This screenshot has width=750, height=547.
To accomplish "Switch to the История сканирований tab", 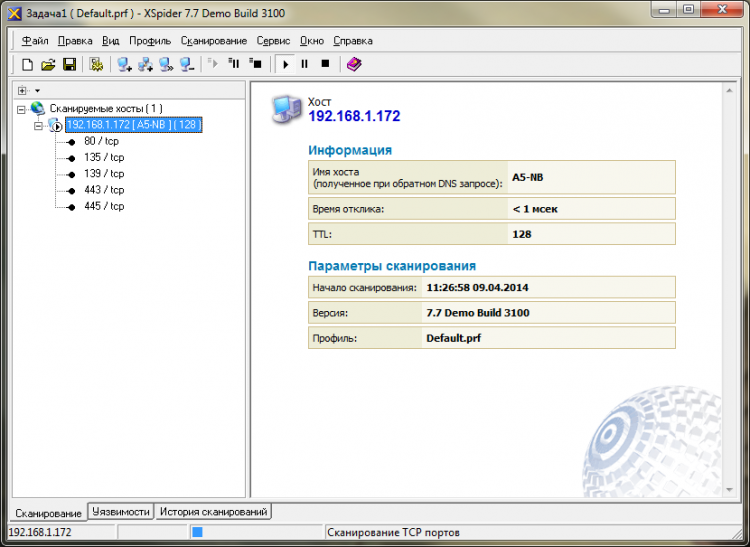I will pyautogui.click(x=213, y=512).
